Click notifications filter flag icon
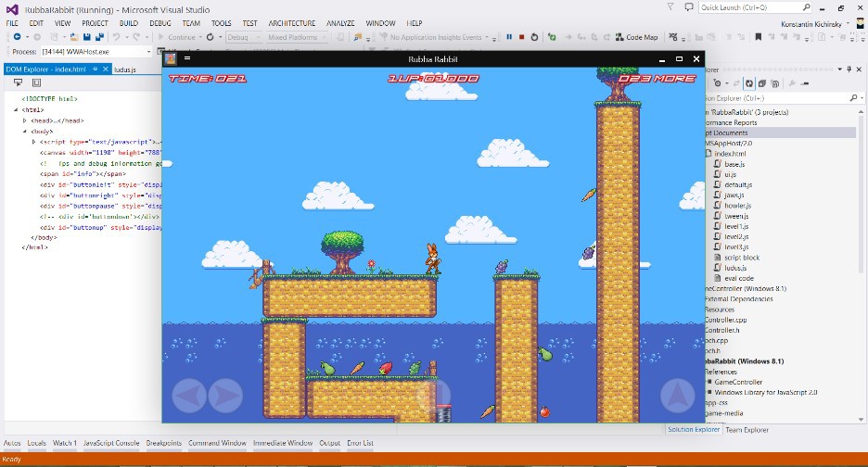The width and height of the screenshot is (868, 467). coord(670,6)
